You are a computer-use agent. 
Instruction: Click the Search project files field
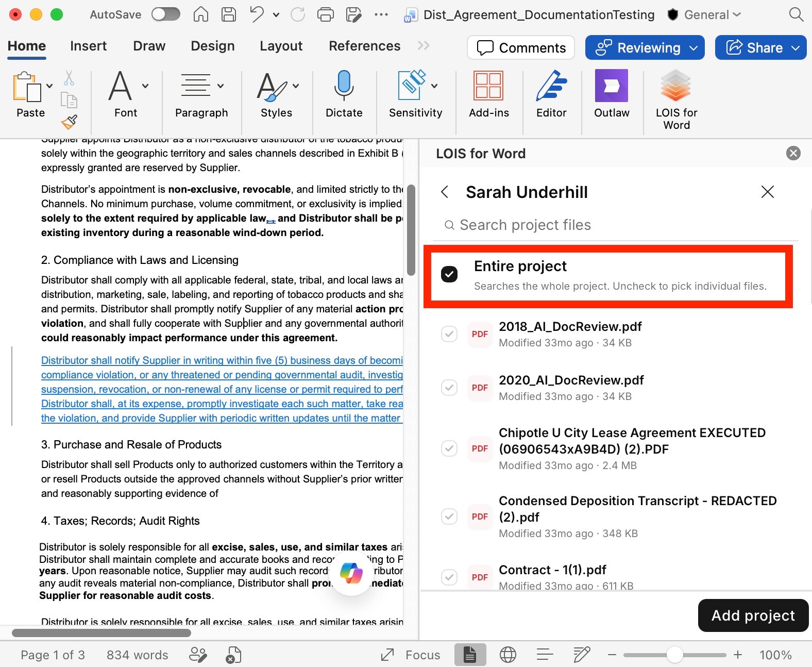click(x=616, y=225)
